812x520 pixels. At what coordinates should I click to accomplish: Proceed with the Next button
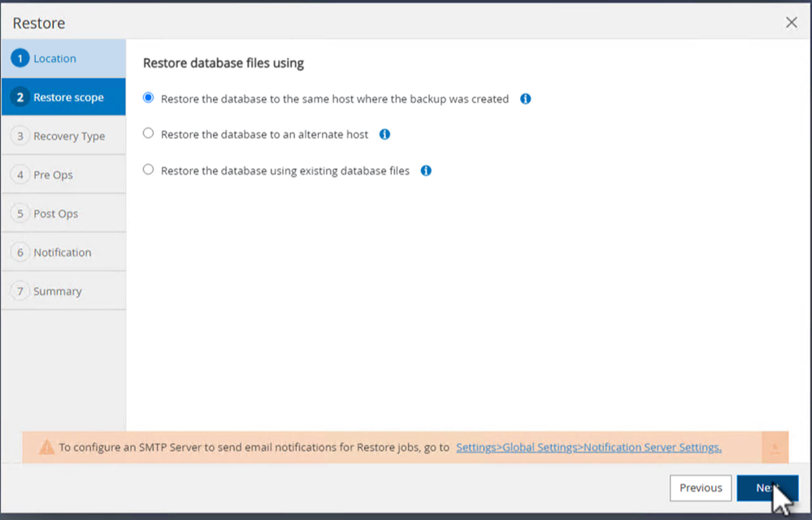pos(767,488)
